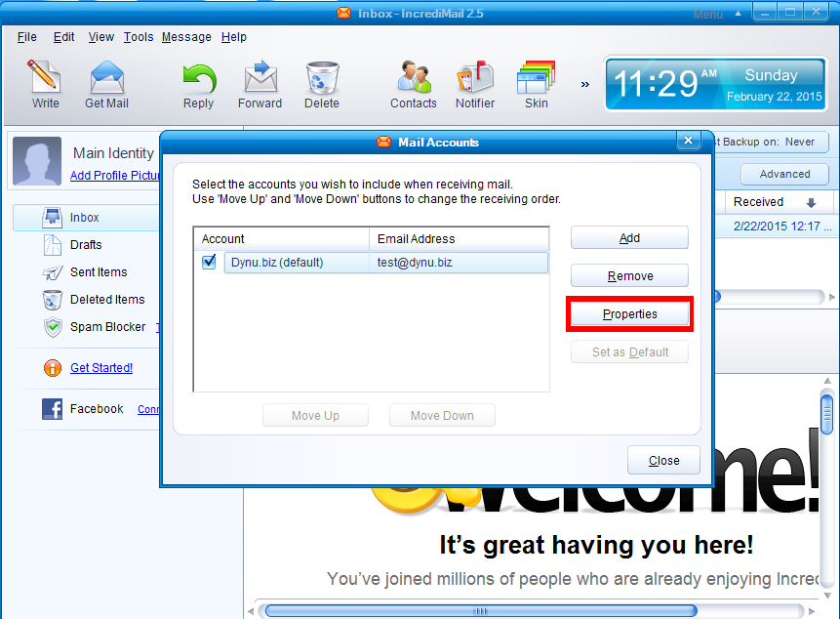Click the preview pane vertical scrollbar thumb
The height and width of the screenshot is (619, 840).
[827, 414]
